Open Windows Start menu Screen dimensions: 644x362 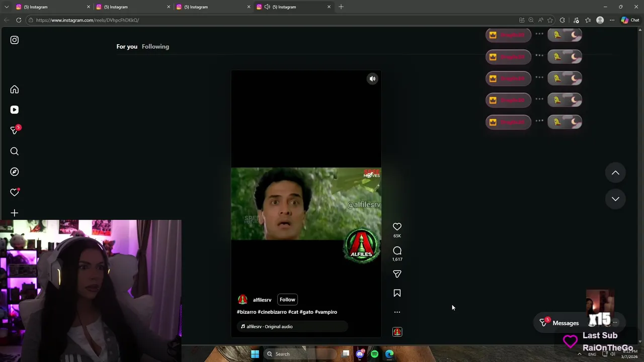255,354
